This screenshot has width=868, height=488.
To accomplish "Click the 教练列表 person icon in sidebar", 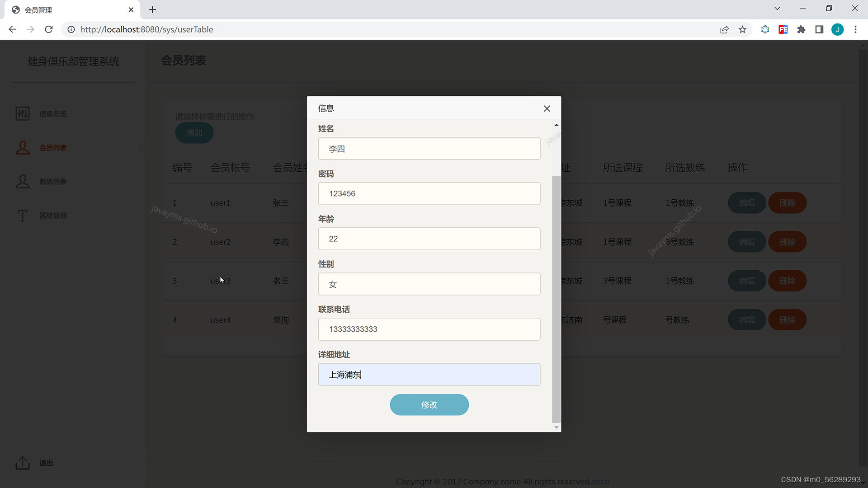I will (23, 181).
